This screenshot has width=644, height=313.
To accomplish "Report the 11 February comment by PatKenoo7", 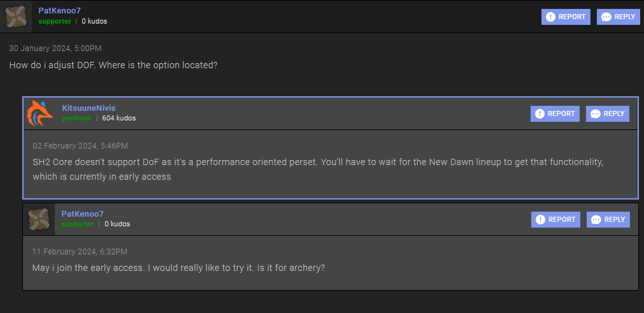I will [x=555, y=219].
